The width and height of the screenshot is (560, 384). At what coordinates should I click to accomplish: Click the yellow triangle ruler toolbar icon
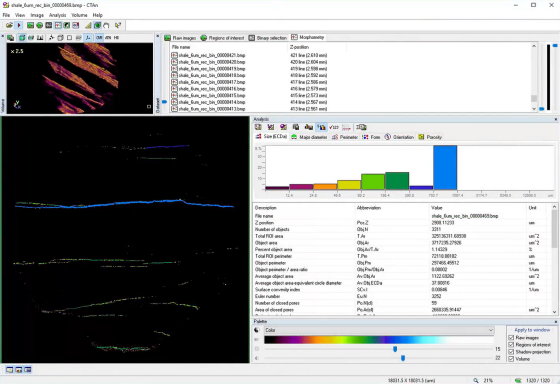click(88, 25)
